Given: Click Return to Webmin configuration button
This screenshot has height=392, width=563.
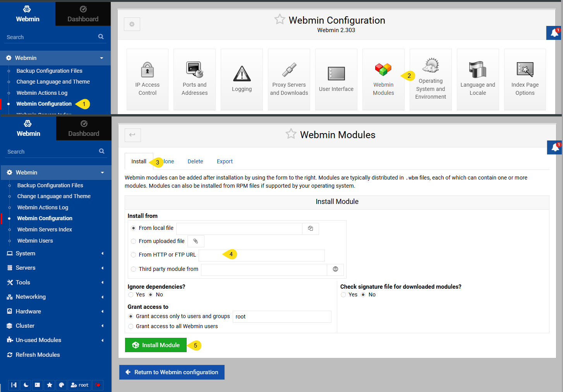Looking at the screenshot, I should [x=172, y=372].
